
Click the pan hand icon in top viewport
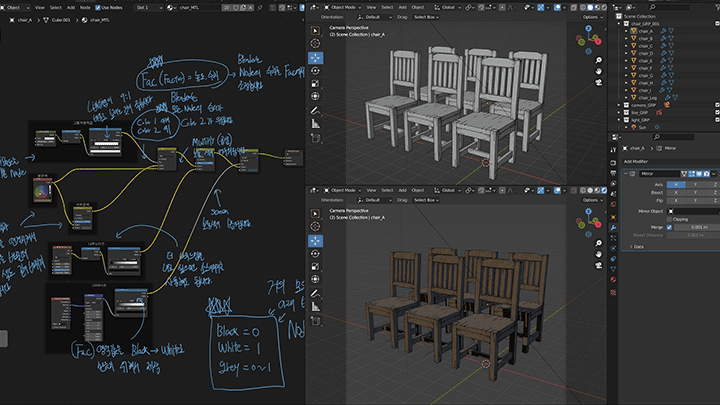click(x=599, y=71)
